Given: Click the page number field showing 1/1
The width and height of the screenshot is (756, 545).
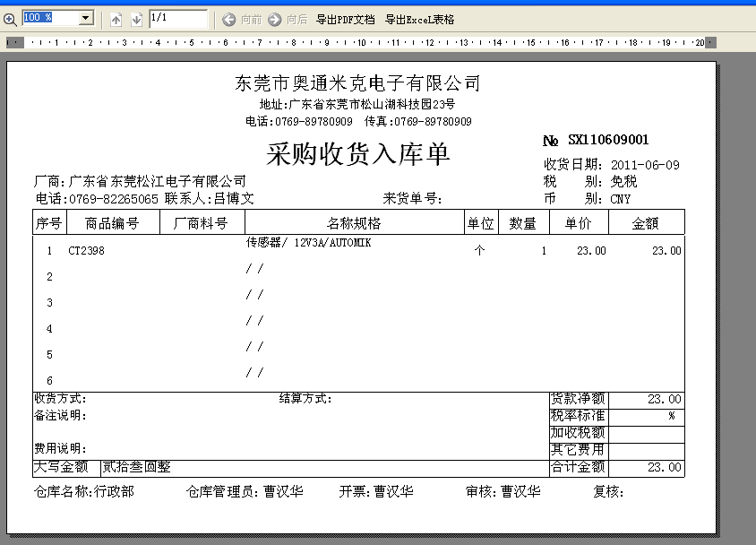Looking at the screenshot, I should point(178,19).
